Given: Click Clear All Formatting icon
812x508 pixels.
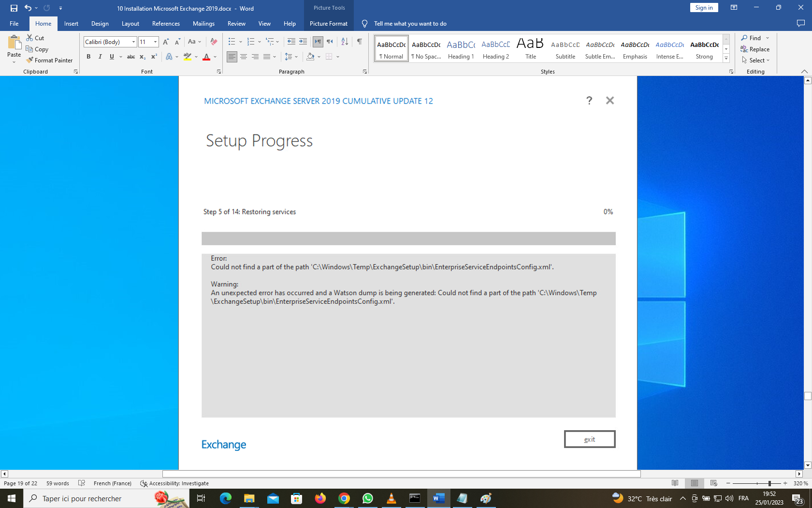Looking at the screenshot, I should (x=214, y=42).
